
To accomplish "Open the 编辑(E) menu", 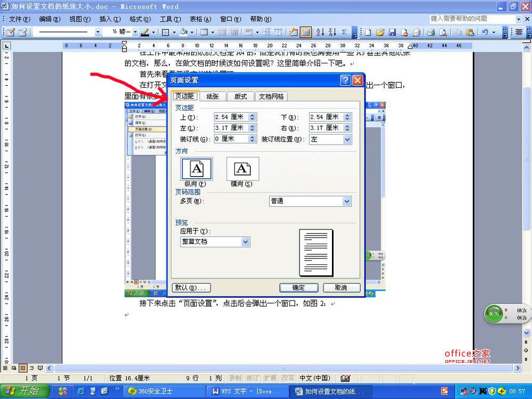I will coord(49,19).
